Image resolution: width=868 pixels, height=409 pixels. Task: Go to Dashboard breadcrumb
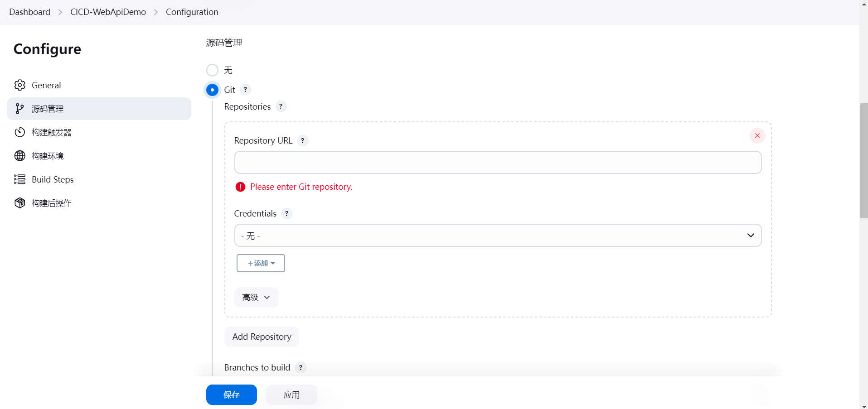coord(29,12)
